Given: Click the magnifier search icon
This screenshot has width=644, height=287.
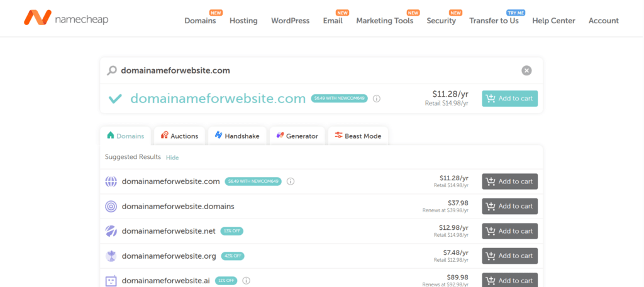Looking at the screenshot, I should click(112, 70).
